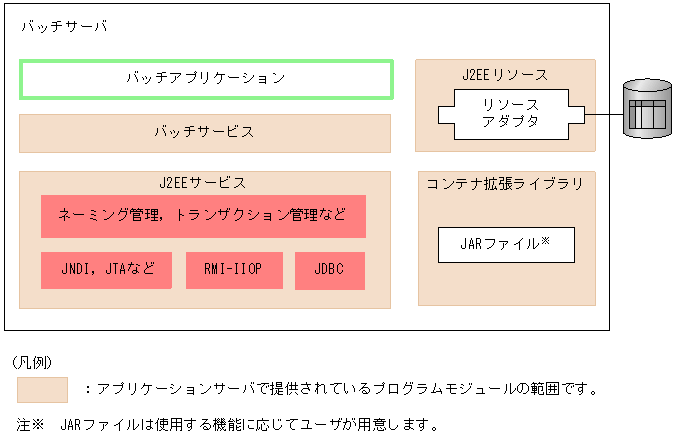
Task: Click the ネーミング管理, トランザクション管理など box
Action: pos(203,215)
